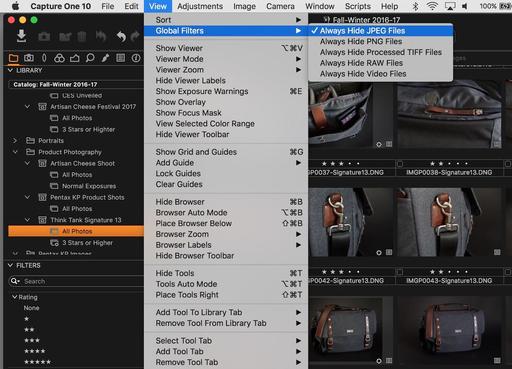This screenshot has height=369, width=512.
Task: Open the Lens tool tab
Action: point(44,58)
